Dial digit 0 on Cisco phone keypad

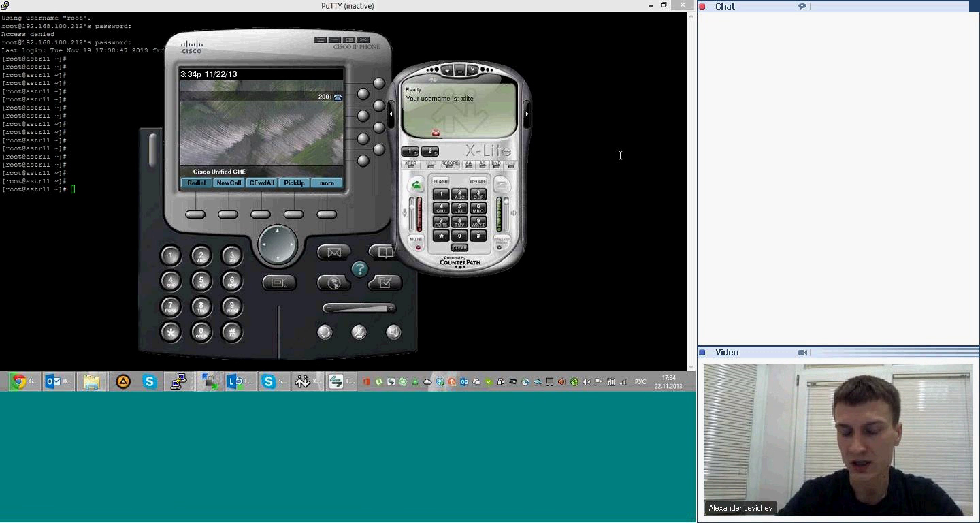pyautogui.click(x=201, y=332)
